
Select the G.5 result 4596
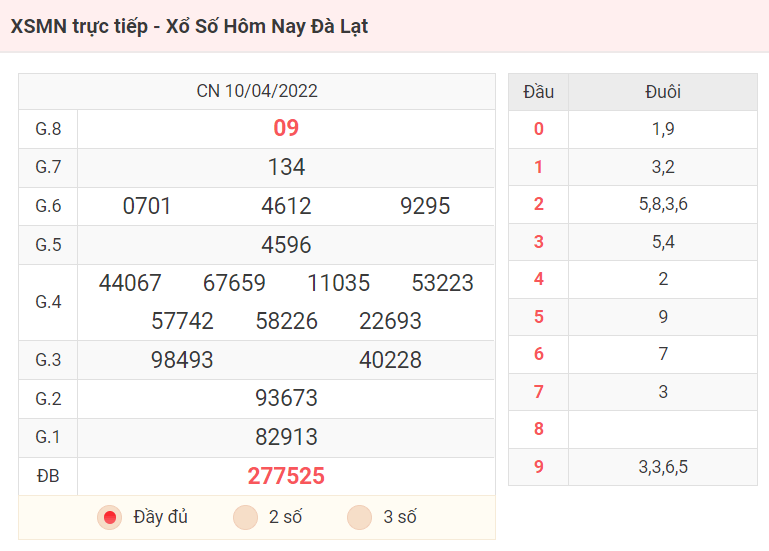pyautogui.click(x=286, y=245)
